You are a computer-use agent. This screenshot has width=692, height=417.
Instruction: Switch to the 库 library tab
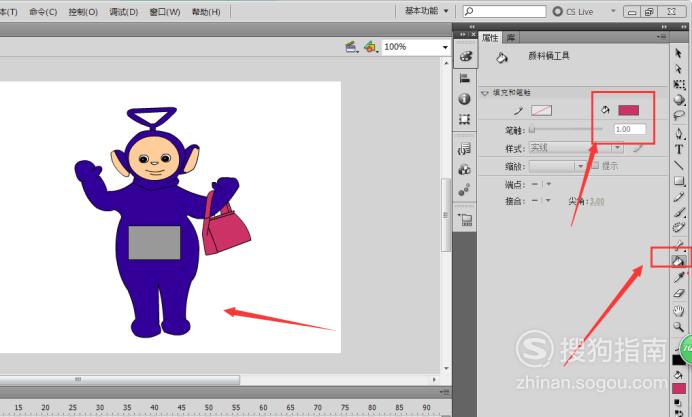tap(511, 38)
